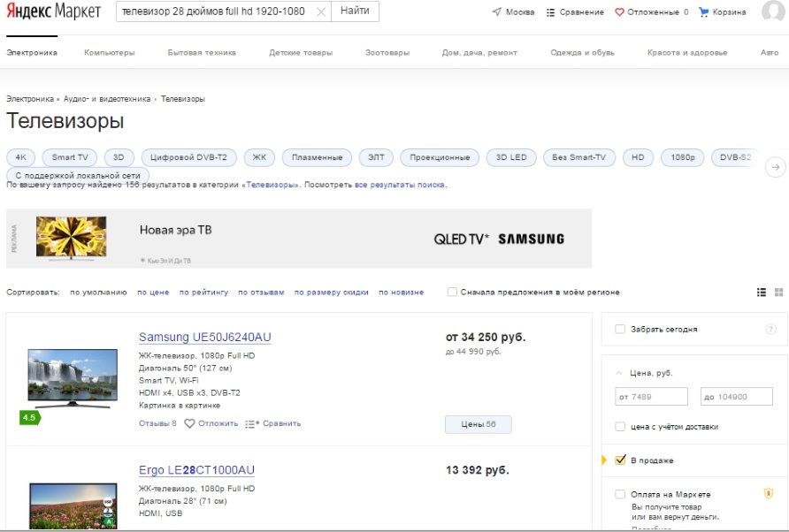Select the С поддержкой локальной сети tag
This screenshot has width=789, height=532.
coord(78,176)
